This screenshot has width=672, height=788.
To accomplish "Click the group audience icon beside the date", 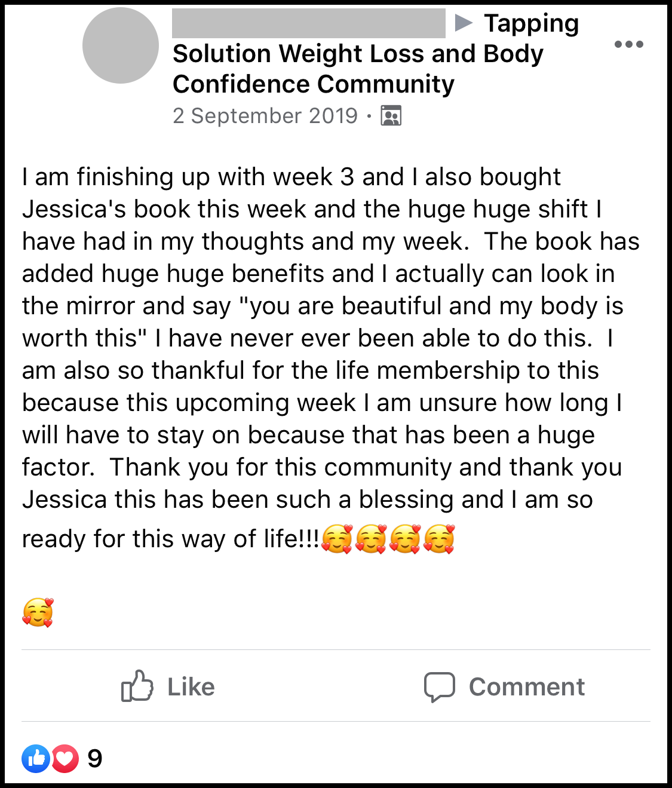I will (x=391, y=116).
